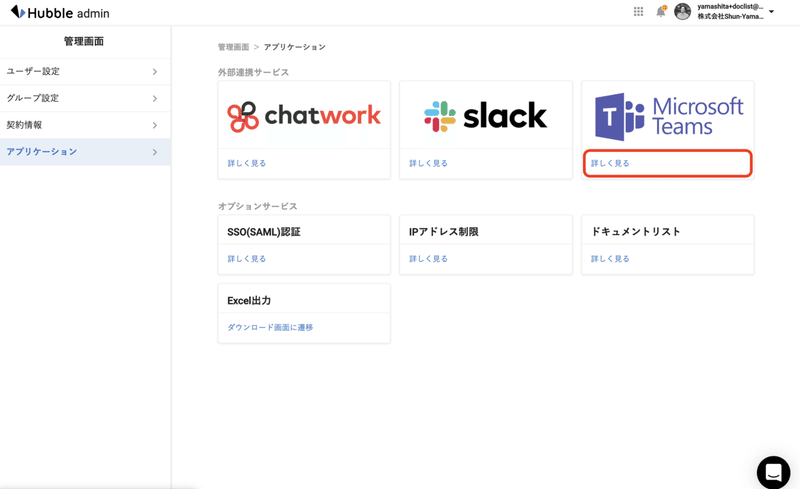
Task: Click the オプションサービス section heading
Action: [x=257, y=206]
